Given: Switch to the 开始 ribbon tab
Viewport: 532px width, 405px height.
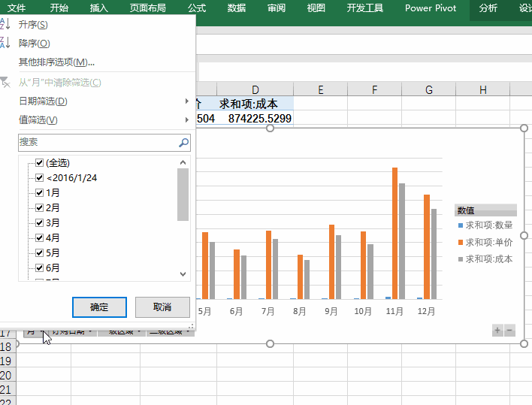Looking at the screenshot, I should [59, 8].
